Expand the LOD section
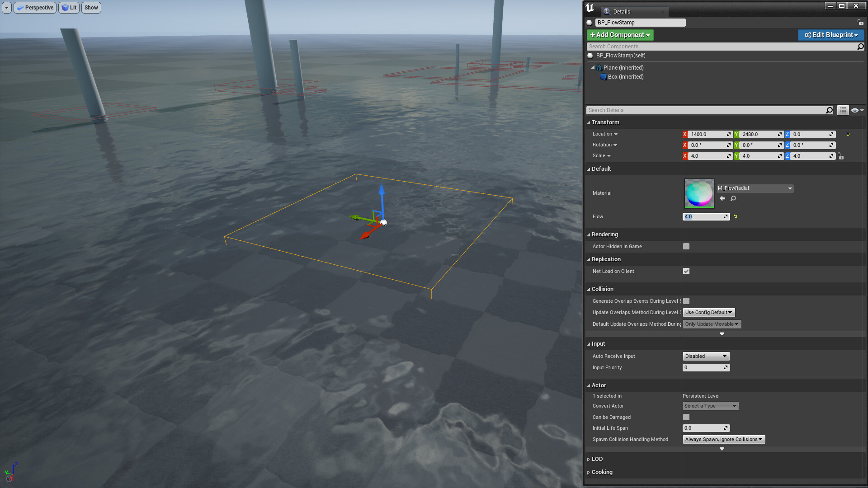Image resolution: width=868 pixels, height=488 pixels. 589,459
